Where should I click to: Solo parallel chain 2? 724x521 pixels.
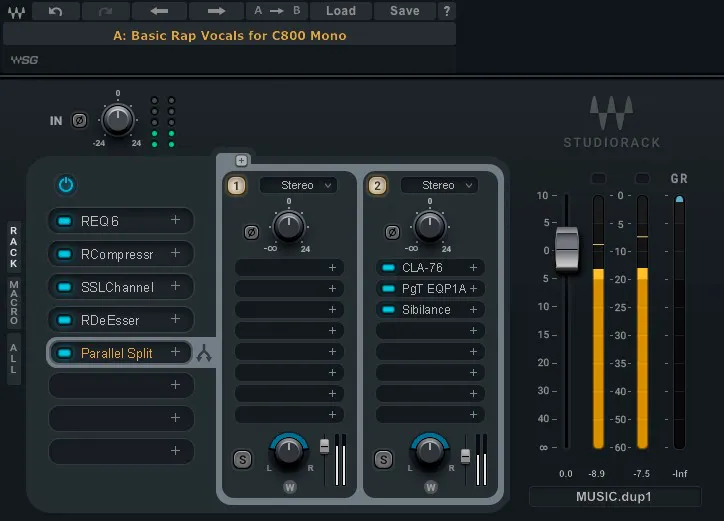coord(383,460)
